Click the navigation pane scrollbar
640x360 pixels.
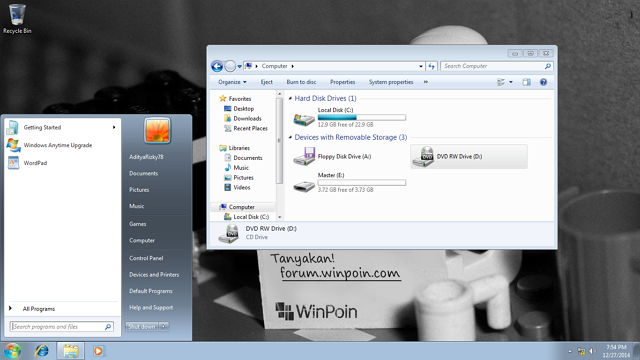[280, 140]
